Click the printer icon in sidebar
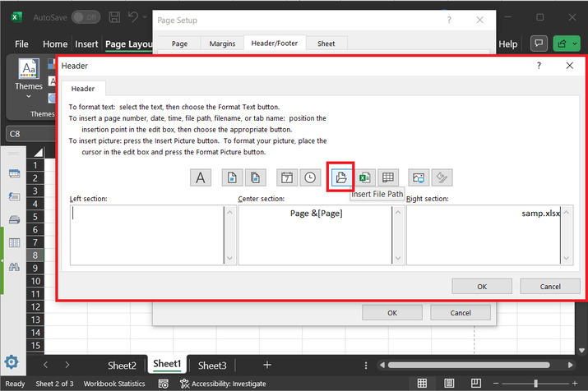This screenshot has height=391, width=588. (14, 220)
